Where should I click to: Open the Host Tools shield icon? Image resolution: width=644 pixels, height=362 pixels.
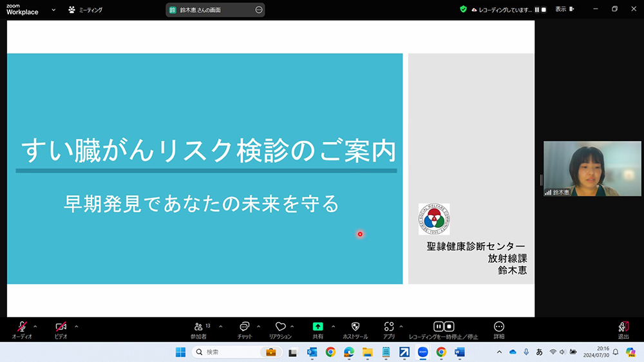click(355, 327)
